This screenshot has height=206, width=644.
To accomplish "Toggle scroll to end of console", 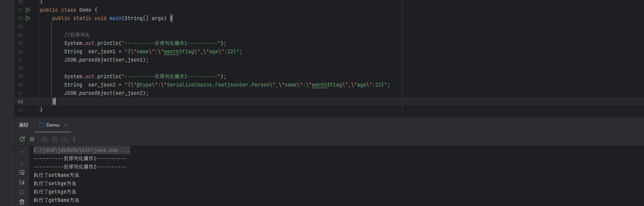I will pyautogui.click(x=22, y=182).
